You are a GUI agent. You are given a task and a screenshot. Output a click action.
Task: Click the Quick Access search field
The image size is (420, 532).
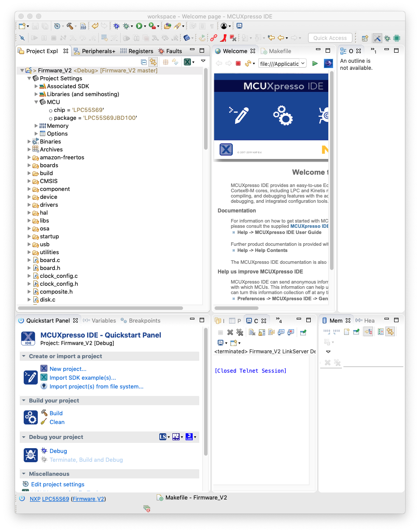(330, 38)
